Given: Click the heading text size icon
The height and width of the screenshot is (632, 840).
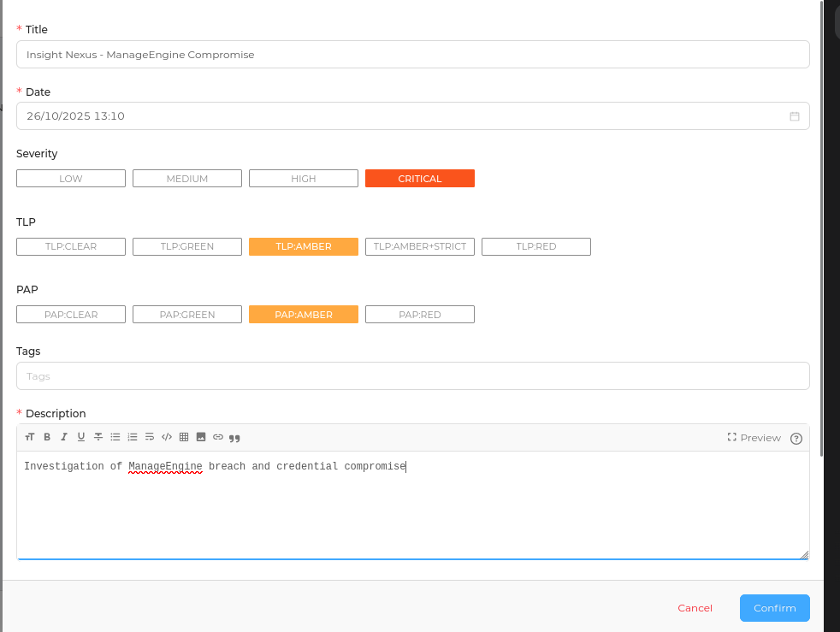Looking at the screenshot, I should [x=30, y=437].
